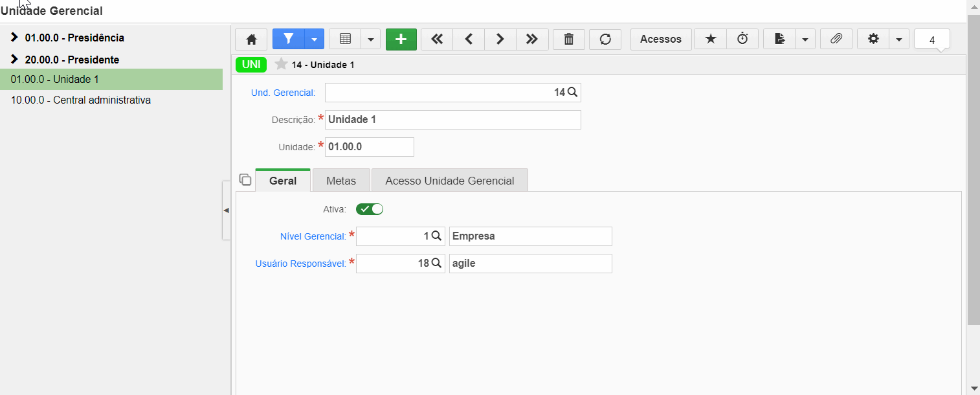Image resolution: width=980 pixels, height=395 pixels.
Task: Refresh the current record
Action: point(605,39)
